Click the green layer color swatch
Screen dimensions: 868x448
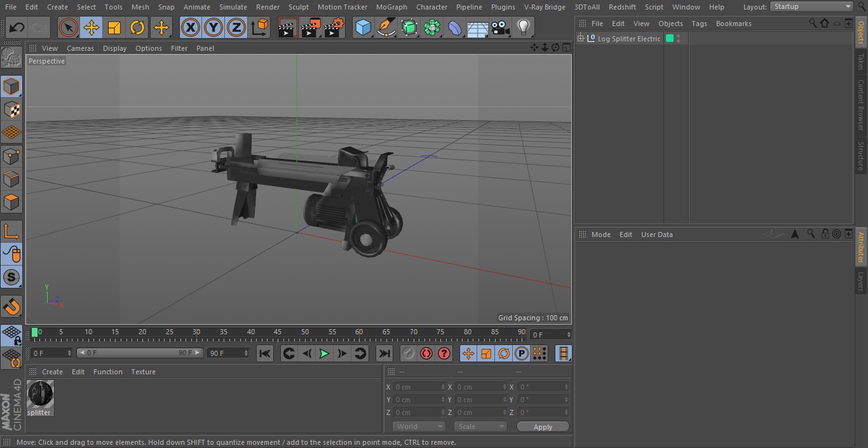(669, 39)
